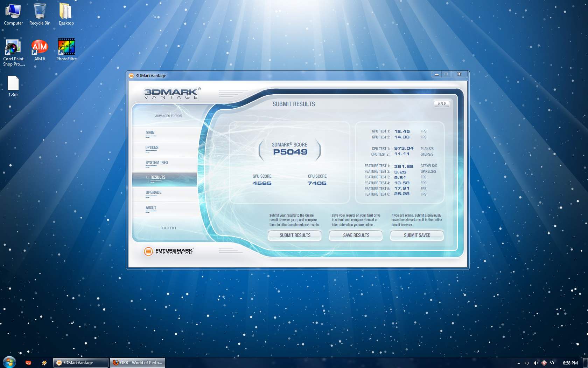Open the taskbar clock showing 6:58 PM

pos(570,363)
